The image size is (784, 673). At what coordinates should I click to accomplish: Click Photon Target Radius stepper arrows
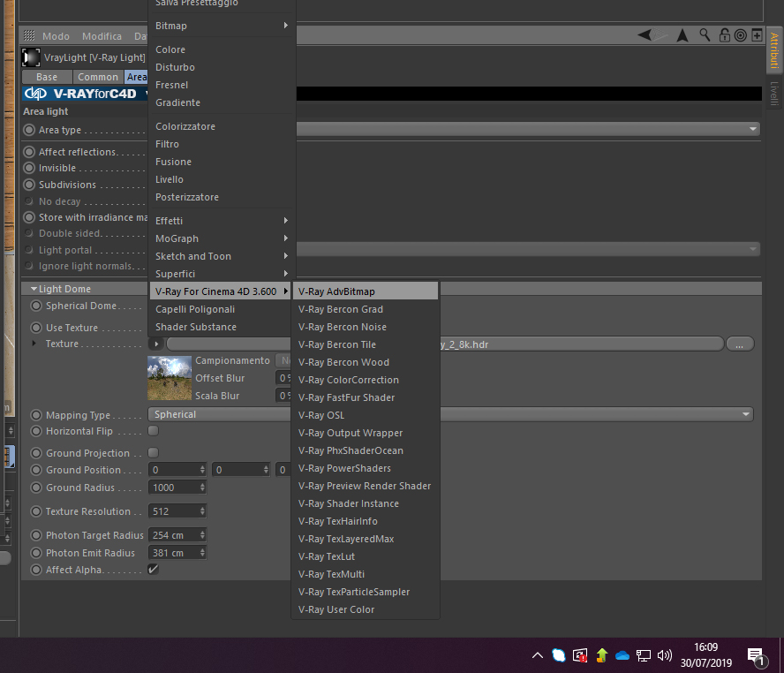click(202, 535)
